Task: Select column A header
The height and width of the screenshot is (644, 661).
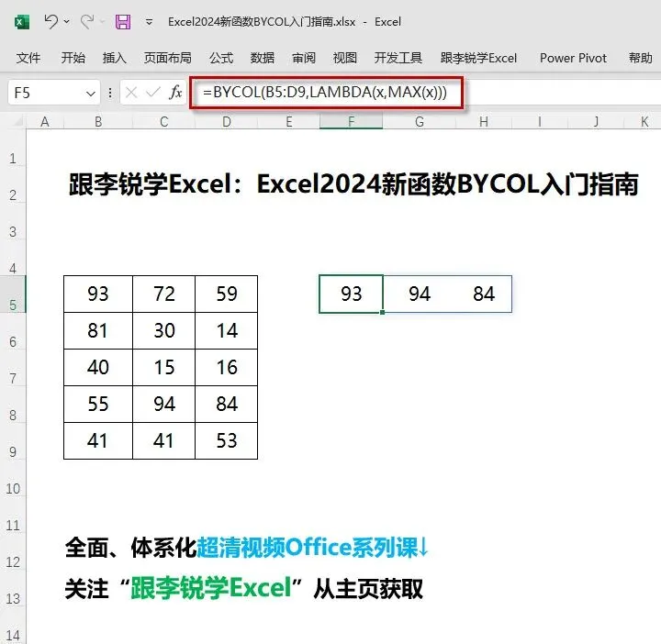Action: point(45,122)
